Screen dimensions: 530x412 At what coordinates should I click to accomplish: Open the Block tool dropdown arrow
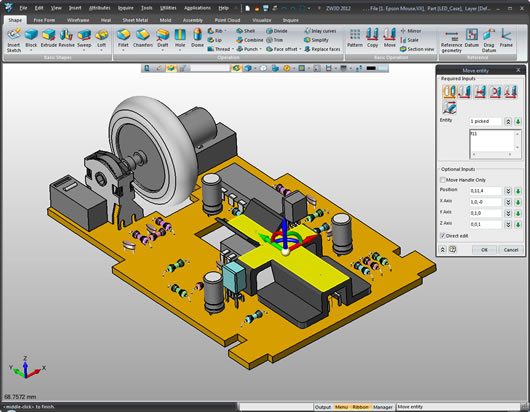pos(31,50)
